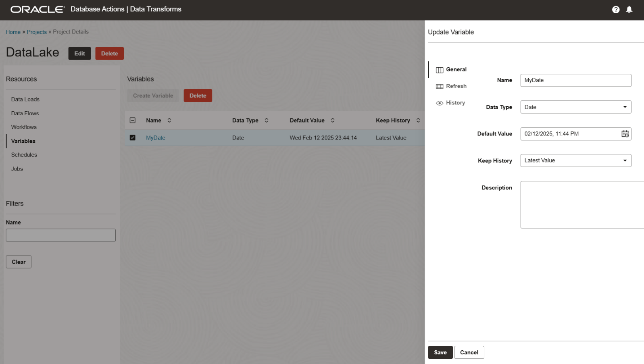Switch to the Refresh tab

coord(451,86)
